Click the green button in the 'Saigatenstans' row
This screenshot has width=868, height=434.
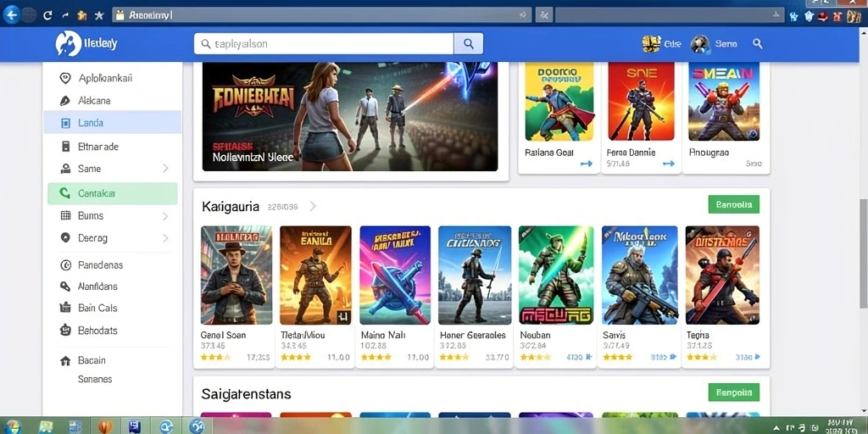coord(733,392)
